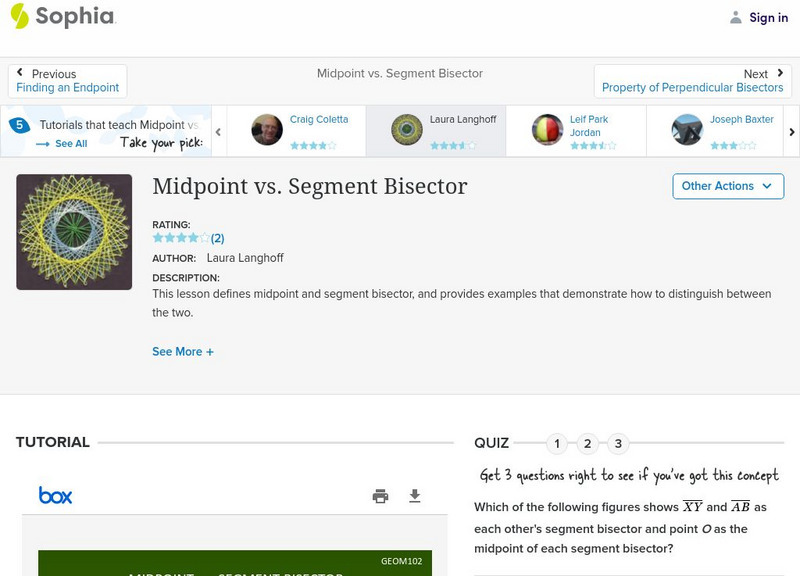Open Previous lesson Finding an Endpoint

[68, 81]
